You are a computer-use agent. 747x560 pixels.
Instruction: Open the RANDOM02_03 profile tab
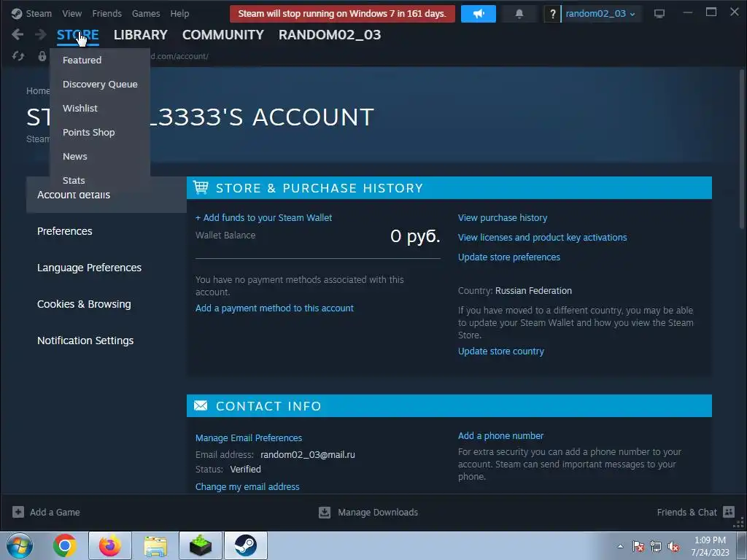click(330, 35)
